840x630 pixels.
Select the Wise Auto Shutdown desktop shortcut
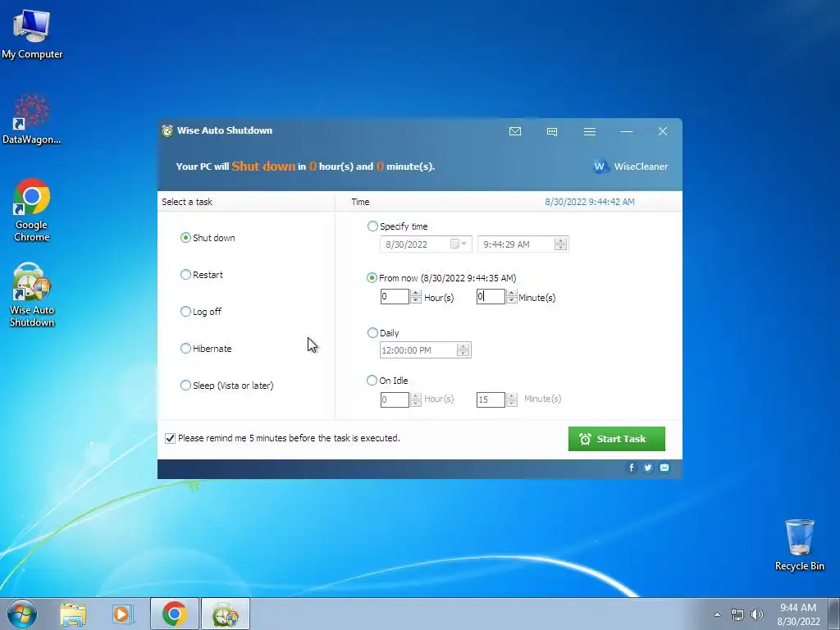(x=32, y=294)
